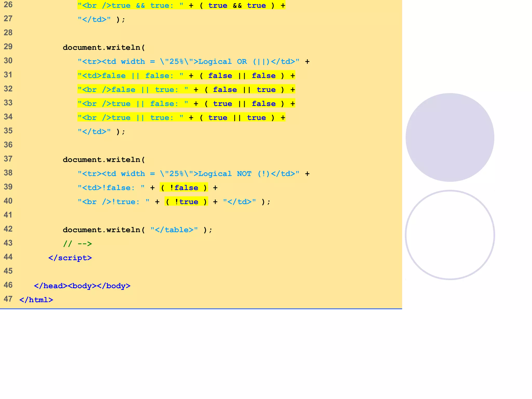This screenshot has width=532, height=399.
Task: Click the highlighted false || false line
Action: pyautogui.click(x=186, y=76)
